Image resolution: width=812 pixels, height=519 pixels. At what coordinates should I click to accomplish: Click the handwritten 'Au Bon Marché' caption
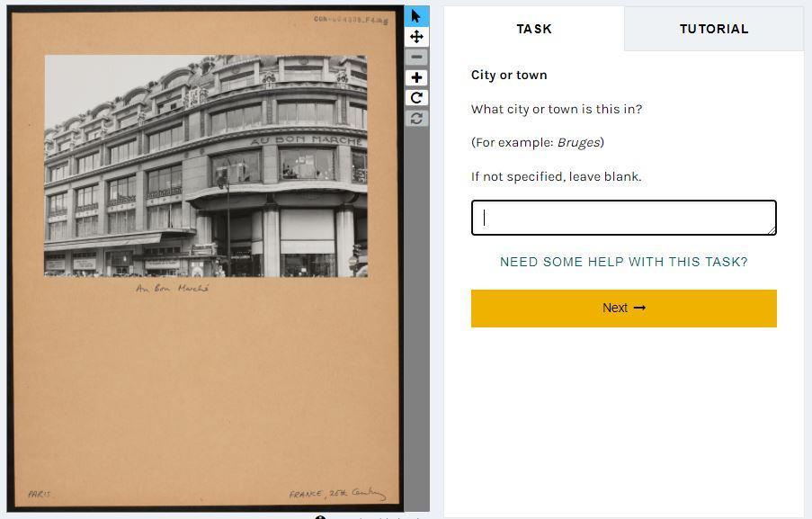point(173,288)
